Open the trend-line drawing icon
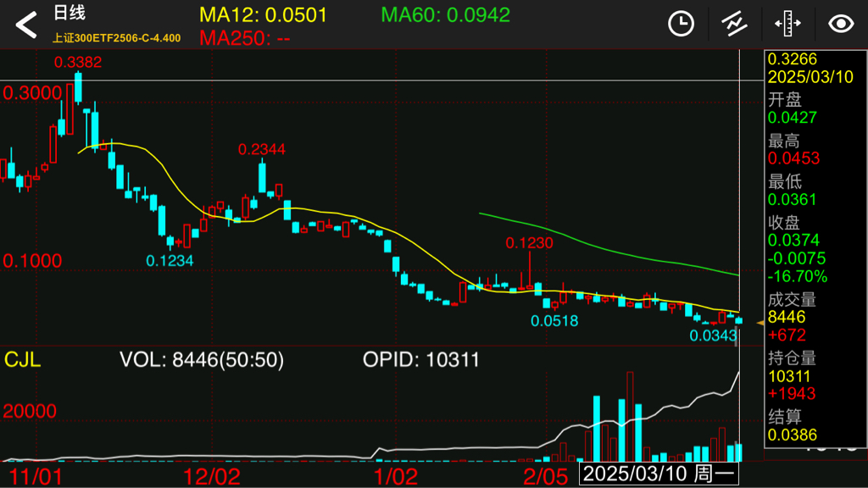The height and width of the screenshot is (488, 868). pos(734,24)
